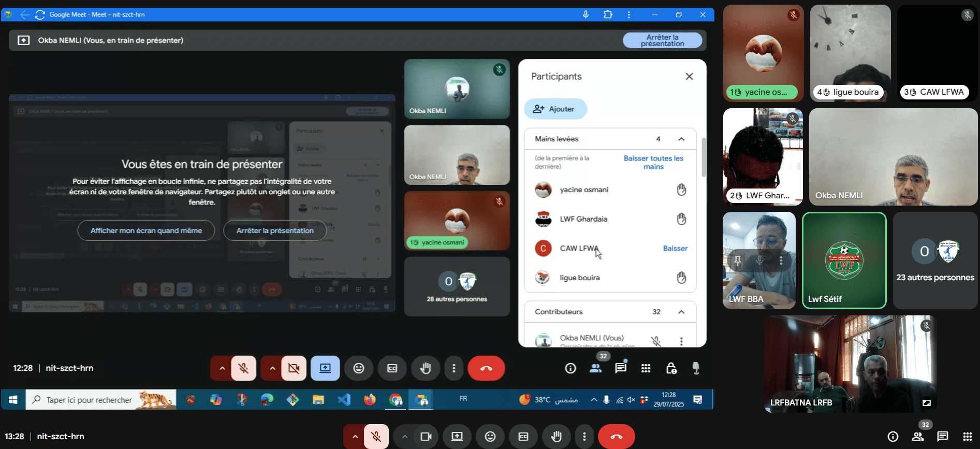Open the activities grid icon at the bottom-right corner

pos(967,437)
